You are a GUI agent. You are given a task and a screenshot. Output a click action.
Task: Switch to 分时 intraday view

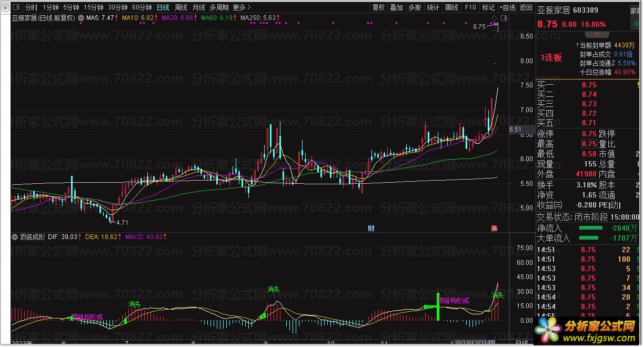32,7
